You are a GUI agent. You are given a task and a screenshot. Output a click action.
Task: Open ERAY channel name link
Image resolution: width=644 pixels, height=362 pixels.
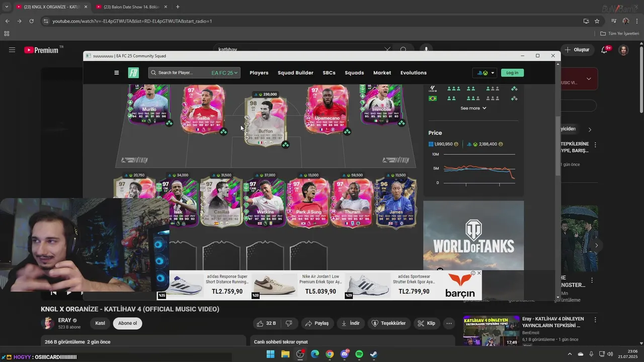[x=64, y=320]
